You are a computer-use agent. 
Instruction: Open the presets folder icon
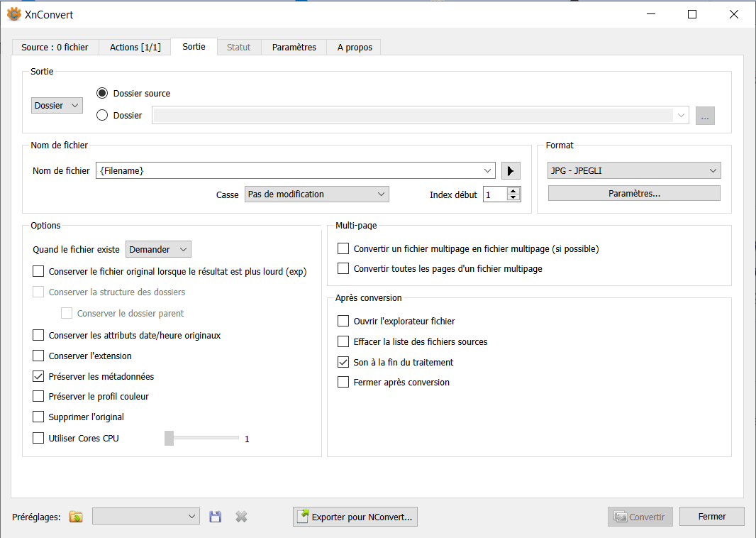[76, 517]
